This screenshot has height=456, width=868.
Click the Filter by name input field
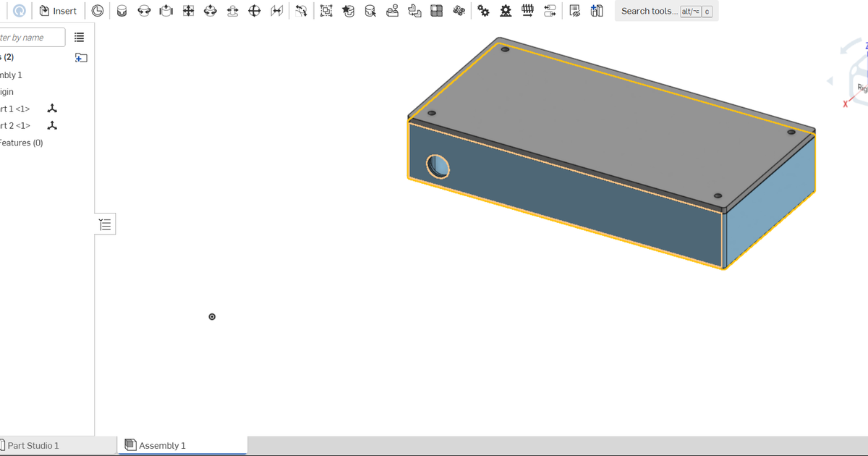click(33, 37)
